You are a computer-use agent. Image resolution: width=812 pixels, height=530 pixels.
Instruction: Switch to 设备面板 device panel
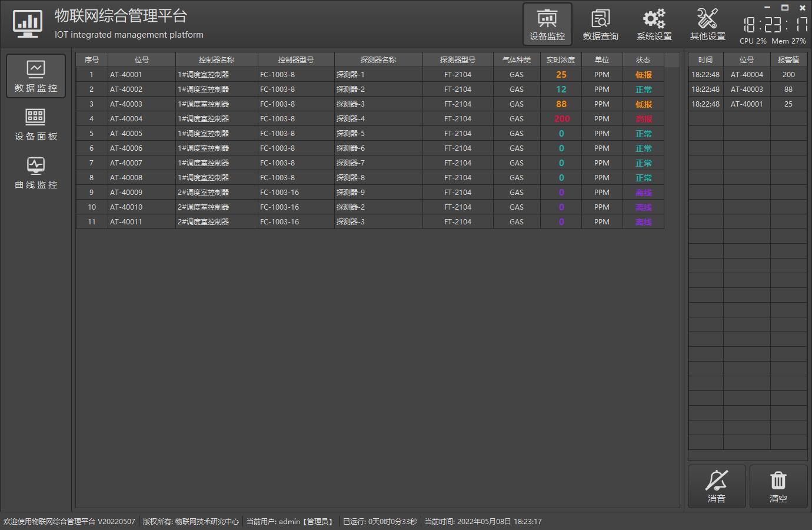click(x=36, y=125)
